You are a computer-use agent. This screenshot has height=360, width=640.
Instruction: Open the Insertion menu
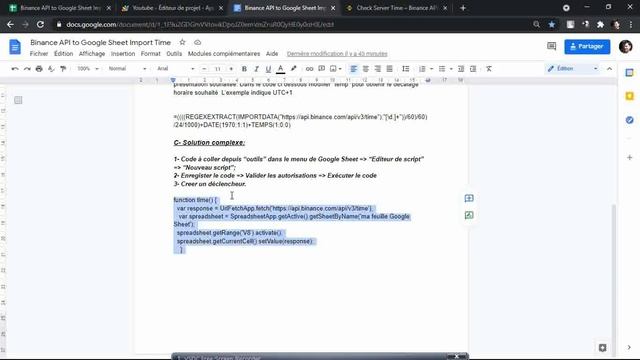[x=123, y=53]
